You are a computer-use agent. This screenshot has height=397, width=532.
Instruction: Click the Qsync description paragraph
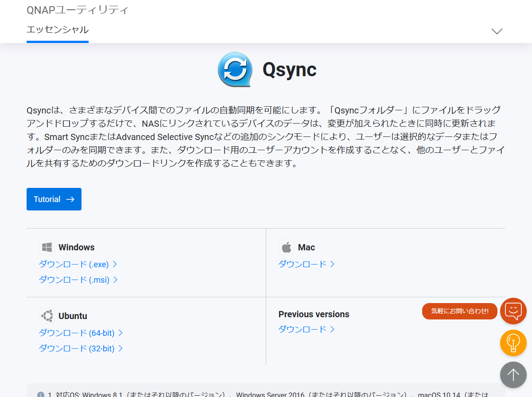point(266,136)
